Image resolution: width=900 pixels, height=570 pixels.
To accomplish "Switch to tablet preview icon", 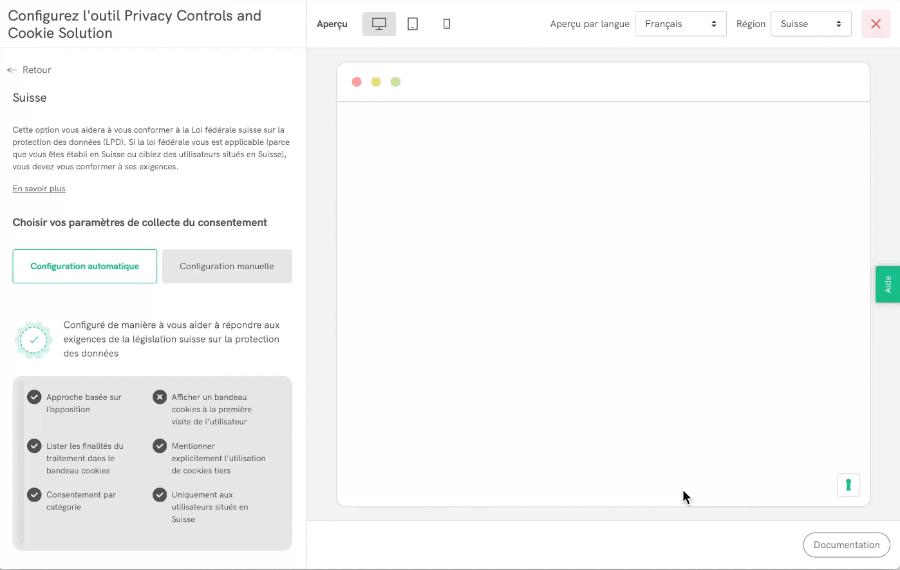I will coord(413,24).
